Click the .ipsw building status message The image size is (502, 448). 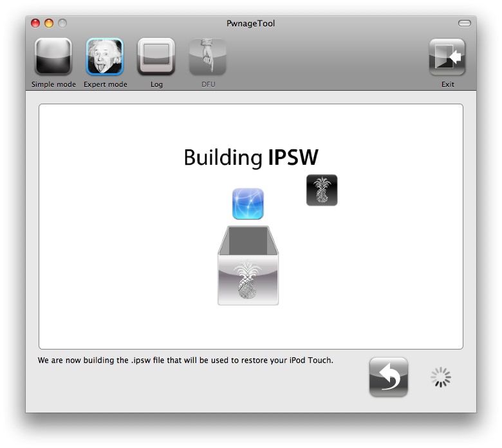(x=186, y=360)
